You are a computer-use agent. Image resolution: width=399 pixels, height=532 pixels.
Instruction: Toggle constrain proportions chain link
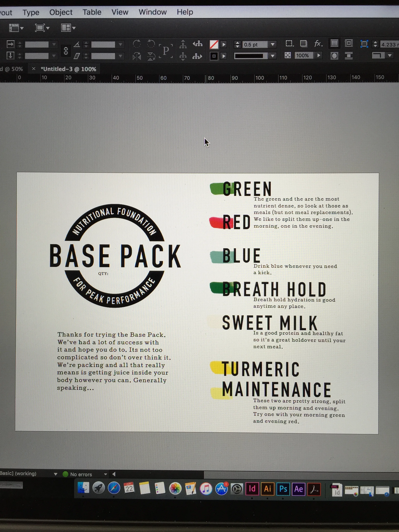click(66, 51)
